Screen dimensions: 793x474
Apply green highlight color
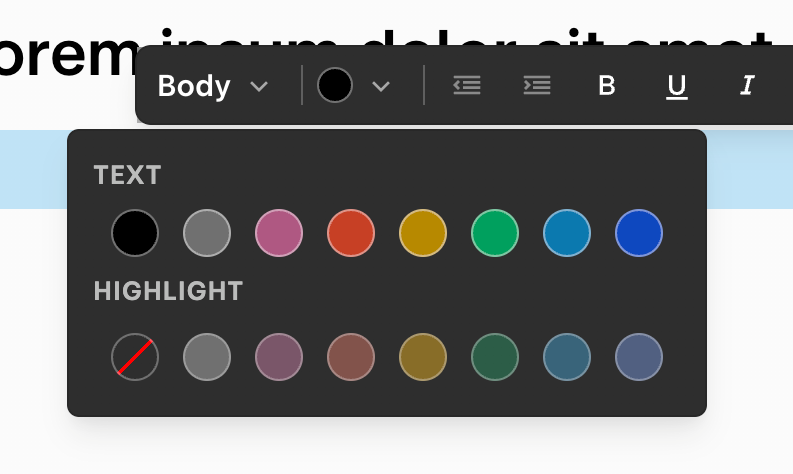tap(495, 357)
